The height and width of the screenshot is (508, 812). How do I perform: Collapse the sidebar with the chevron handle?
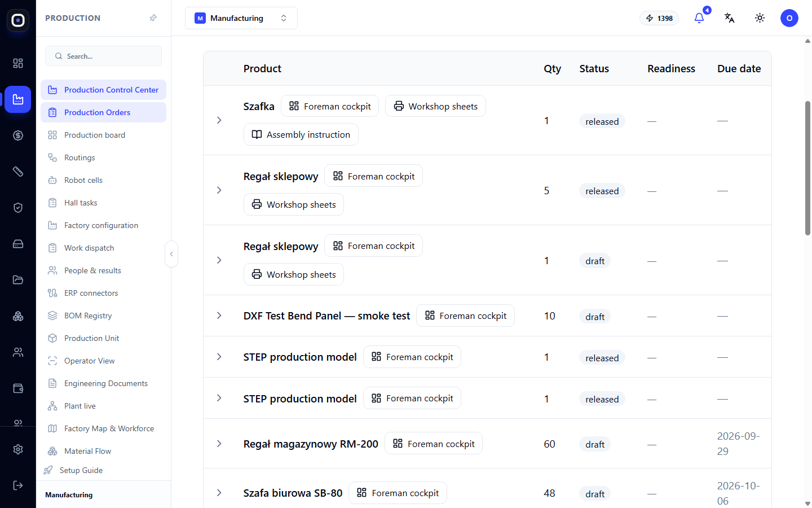coord(171,254)
